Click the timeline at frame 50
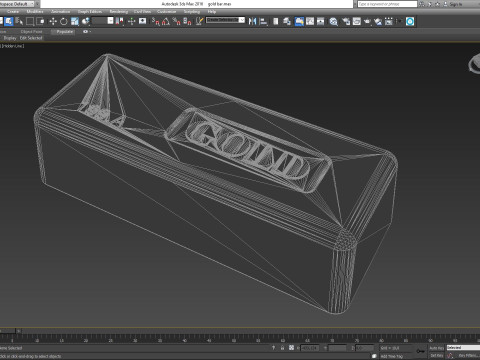This screenshot has width=480, height=360. tap(234, 338)
